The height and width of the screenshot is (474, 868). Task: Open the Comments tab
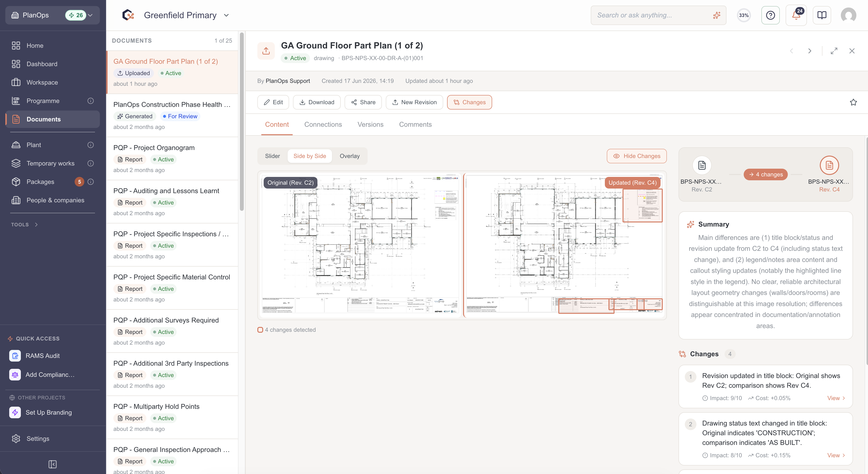pos(415,124)
